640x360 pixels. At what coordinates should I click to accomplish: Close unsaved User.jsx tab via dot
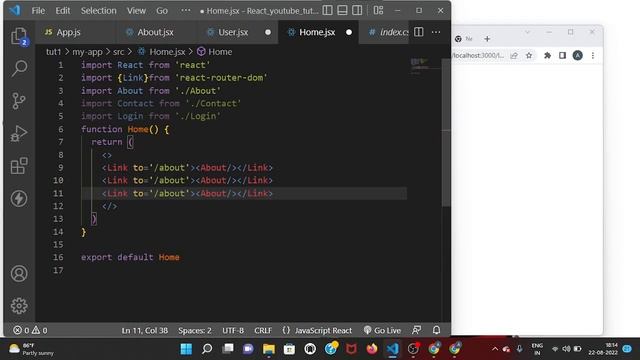tap(268, 32)
